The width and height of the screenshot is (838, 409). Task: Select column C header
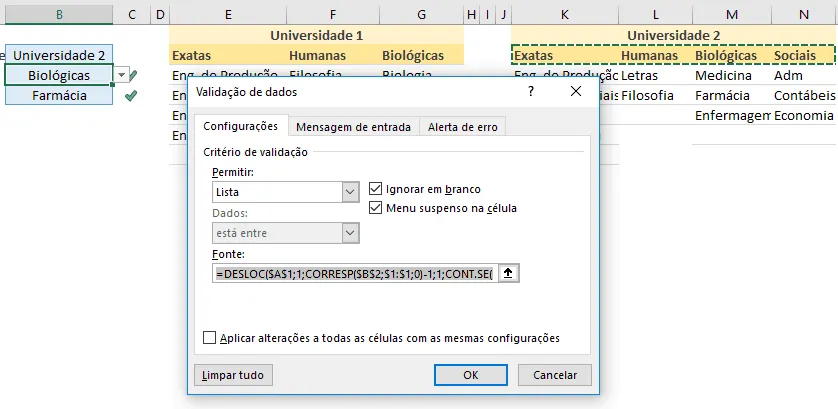(132, 14)
